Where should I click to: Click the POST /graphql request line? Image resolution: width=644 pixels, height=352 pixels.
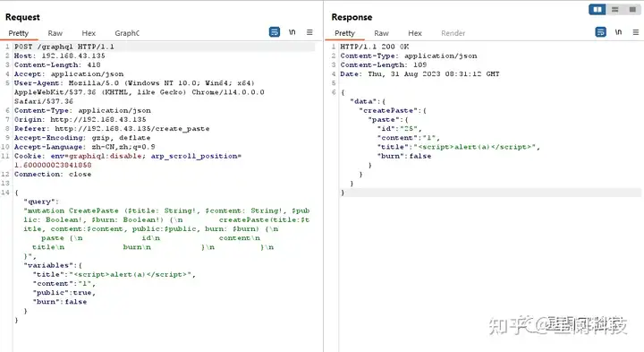(x=64, y=47)
